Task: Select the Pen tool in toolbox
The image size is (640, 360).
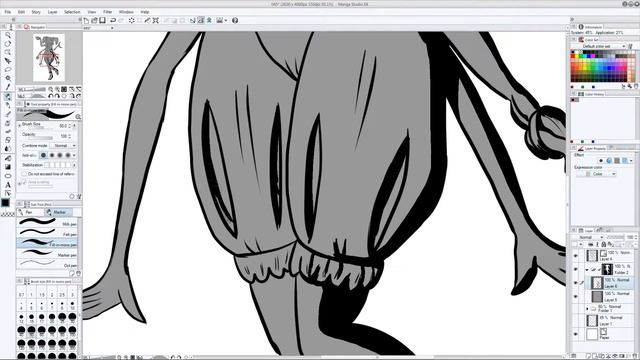Action: (x=8, y=97)
